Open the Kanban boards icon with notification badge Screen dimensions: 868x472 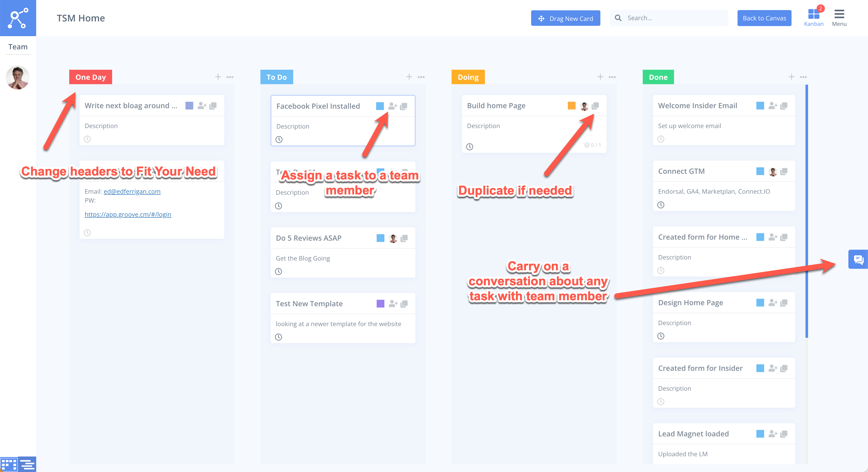pyautogui.click(x=814, y=14)
